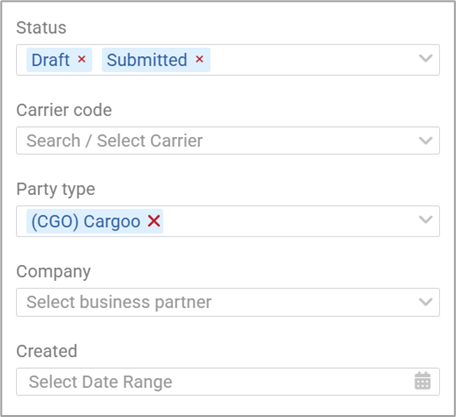Expand the Company dropdown chevron
The width and height of the screenshot is (456, 417).
[x=426, y=302]
